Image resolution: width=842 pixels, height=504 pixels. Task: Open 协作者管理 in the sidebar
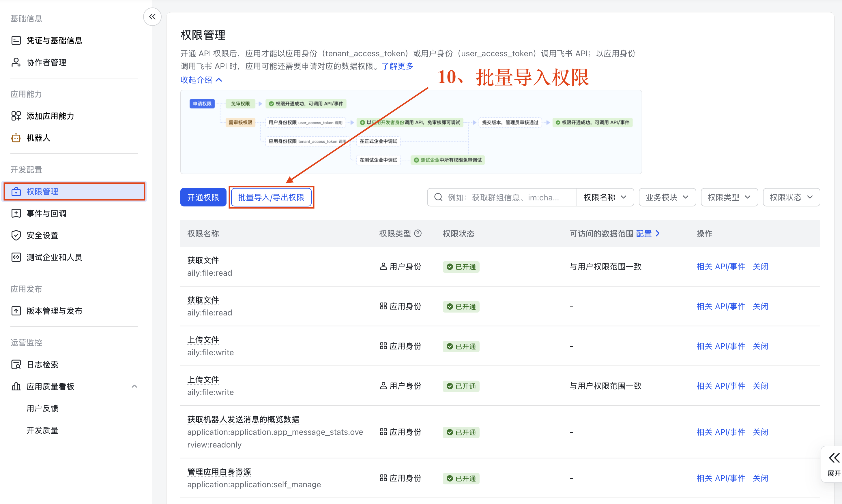(74, 63)
